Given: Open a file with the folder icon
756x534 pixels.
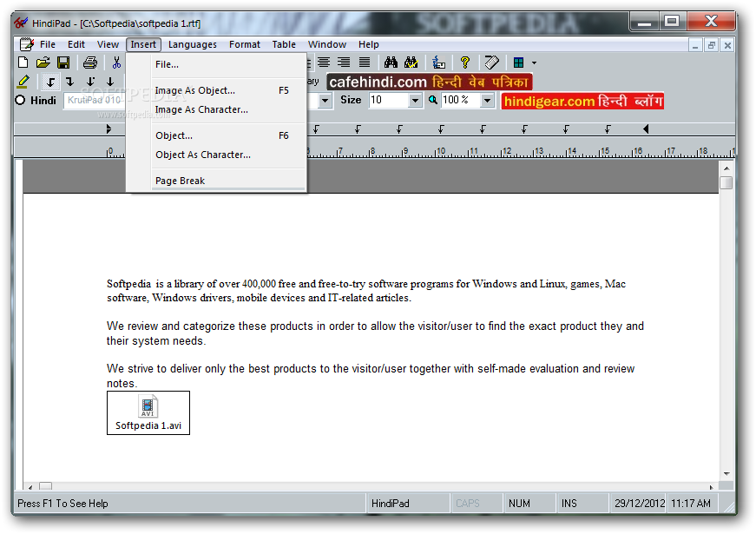Looking at the screenshot, I should [x=43, y=63].
